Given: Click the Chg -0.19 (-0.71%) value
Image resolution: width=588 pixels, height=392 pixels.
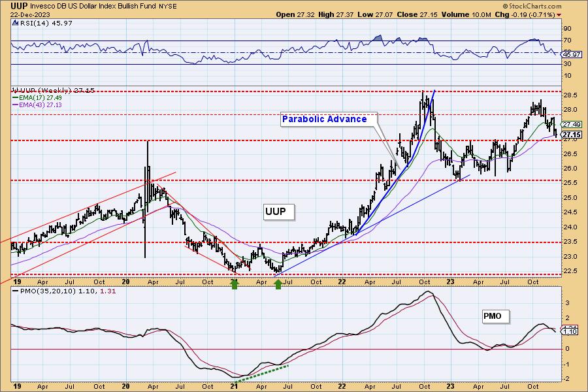Looking at the screenshot, I should (525, 14).
